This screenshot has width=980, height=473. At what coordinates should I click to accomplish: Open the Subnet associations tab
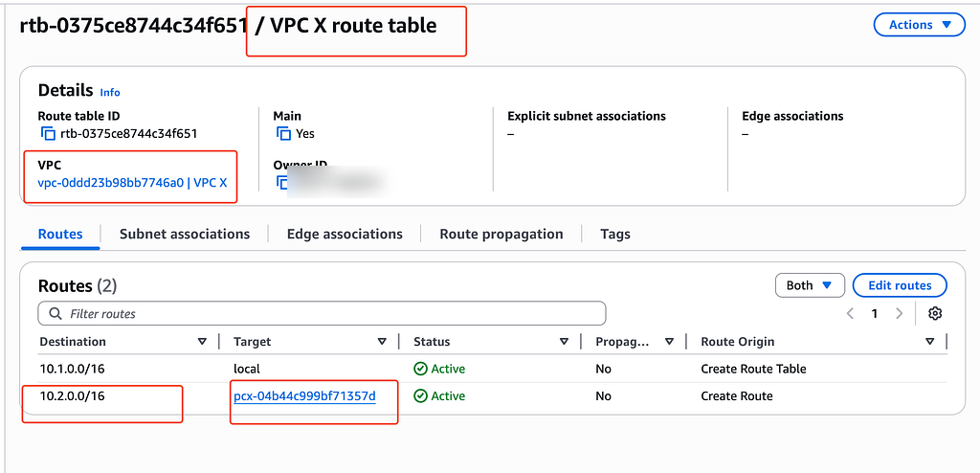tap(185, 234)
